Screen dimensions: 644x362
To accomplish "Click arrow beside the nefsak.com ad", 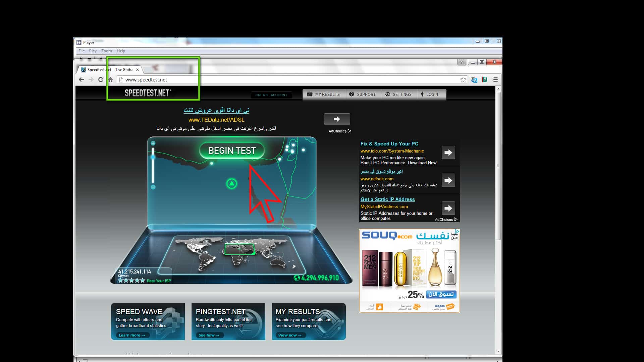I will [448, 181].
